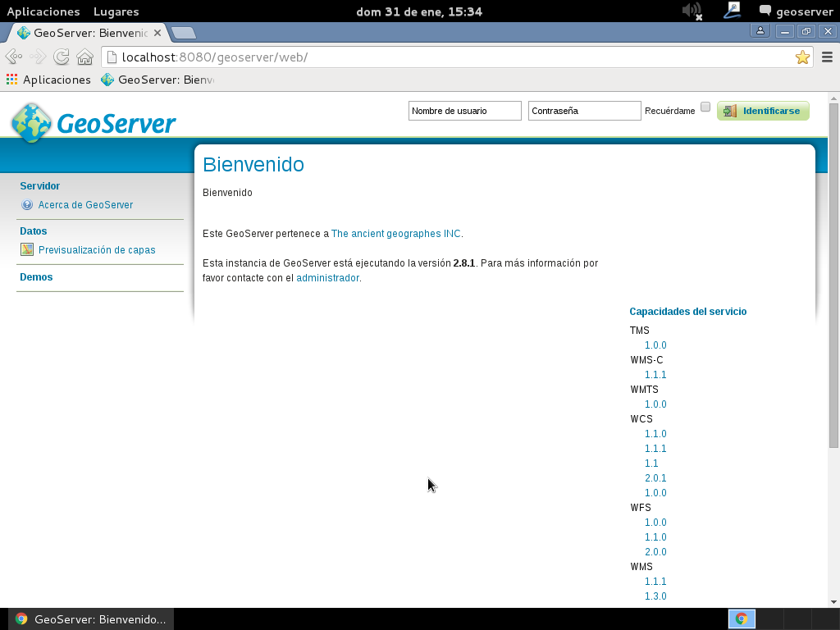840x630 pixels.
Task: Click the administrador contact link
Action: (x=328, y=277)
